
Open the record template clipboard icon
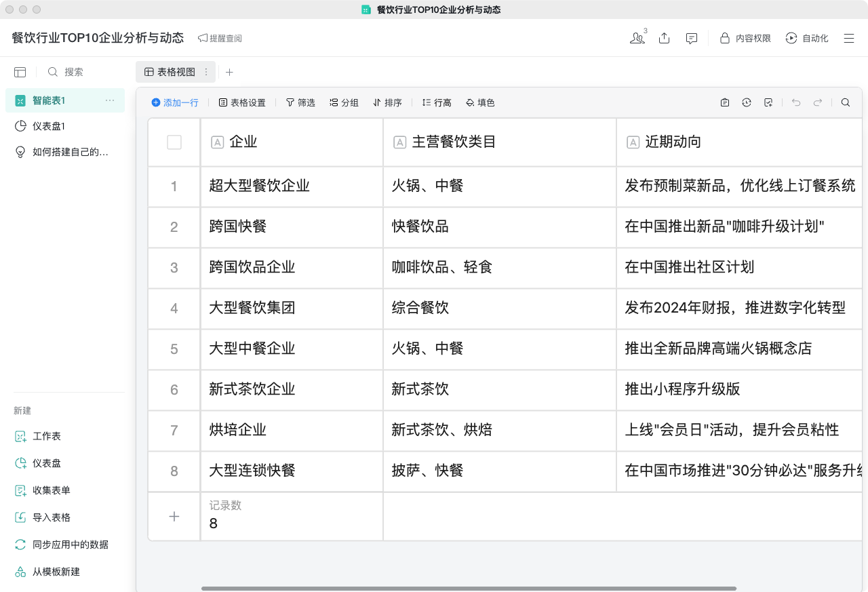(x=724, y=102)
